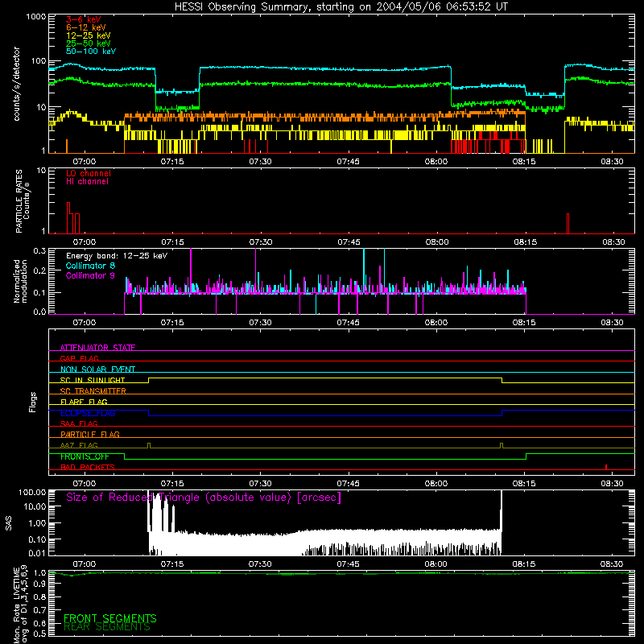This screenshot has width=644, height=644.
Task: Click the REAR SEGMENTS legend label
Action: (107, 627)
